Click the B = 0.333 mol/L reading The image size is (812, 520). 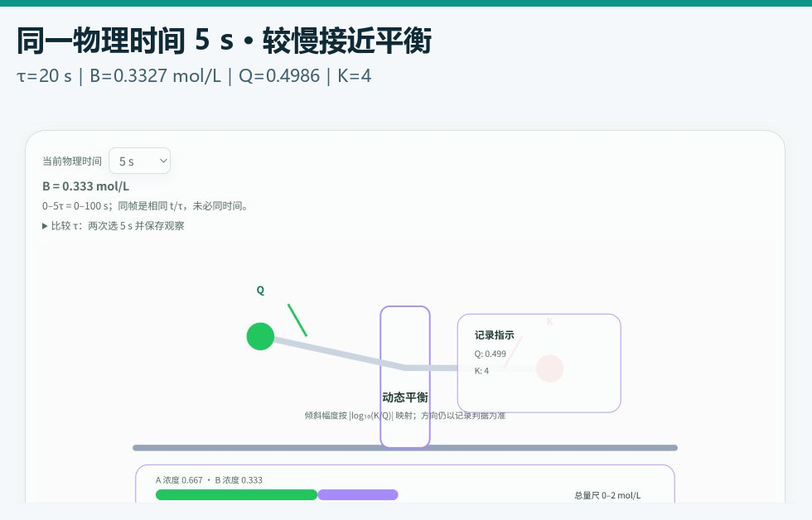pyautogui.click(x=86, y=186)
